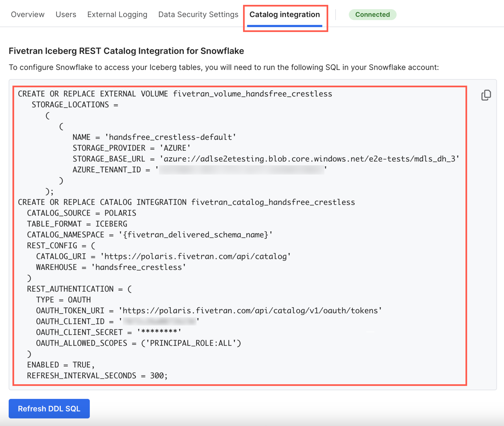The height and width of the screenshot is (426, 504).
Task: Click the OAUTH_ALLOWED_SCOPES line
Action: tap(139, 343)
